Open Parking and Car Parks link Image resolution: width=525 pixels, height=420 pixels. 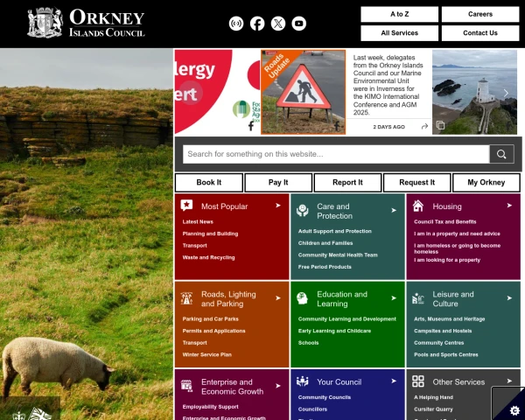[x=211, y=318]
